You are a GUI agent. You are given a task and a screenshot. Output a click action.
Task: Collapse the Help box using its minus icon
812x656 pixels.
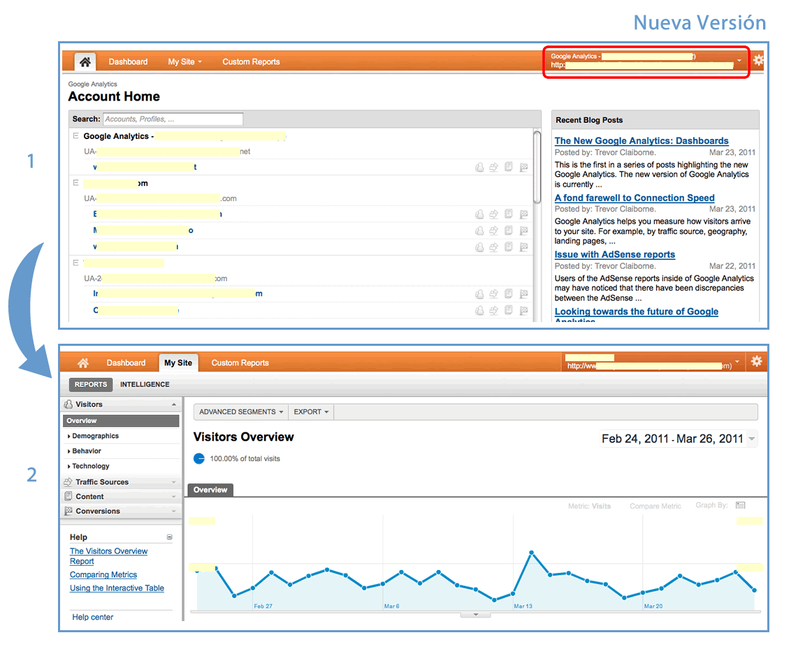coord(169,537)
